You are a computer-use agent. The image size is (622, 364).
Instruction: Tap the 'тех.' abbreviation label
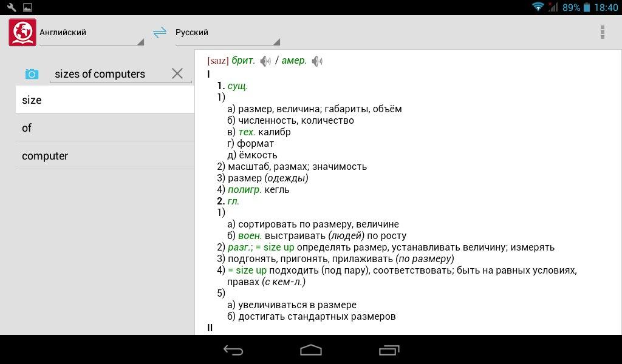coord(247,132)
